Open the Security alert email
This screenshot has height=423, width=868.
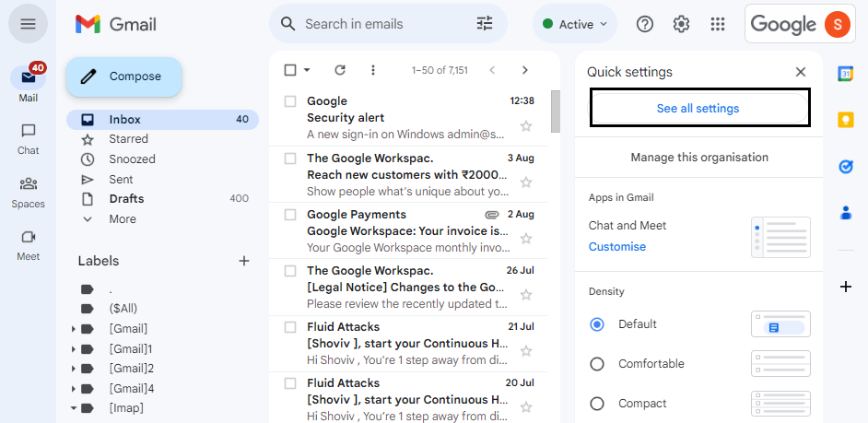click(408, 118)
